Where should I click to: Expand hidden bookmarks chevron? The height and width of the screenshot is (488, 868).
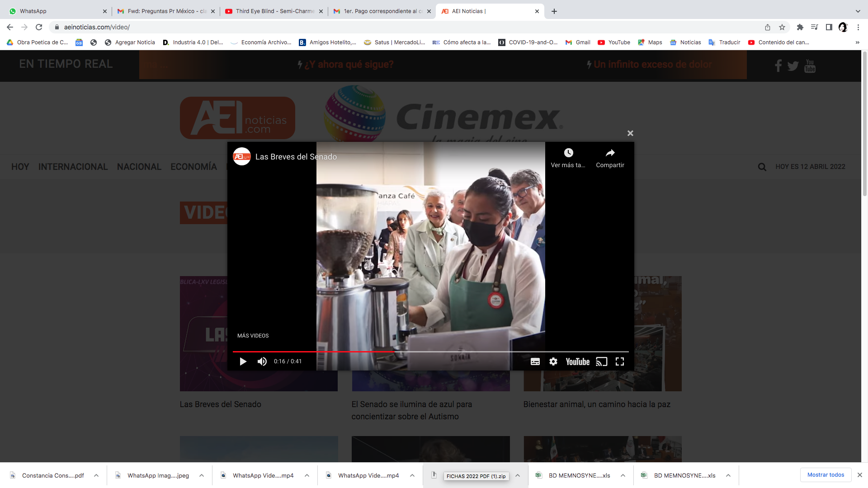coord(857,42)
